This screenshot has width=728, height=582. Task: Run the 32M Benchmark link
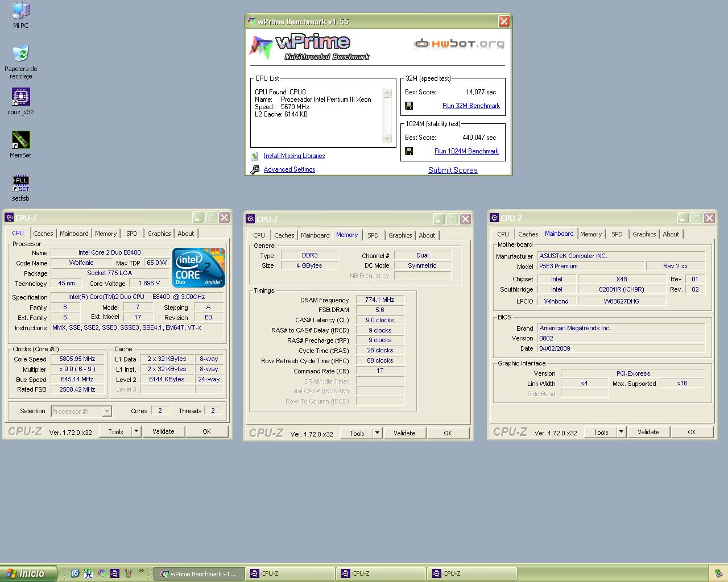point(471,106)
